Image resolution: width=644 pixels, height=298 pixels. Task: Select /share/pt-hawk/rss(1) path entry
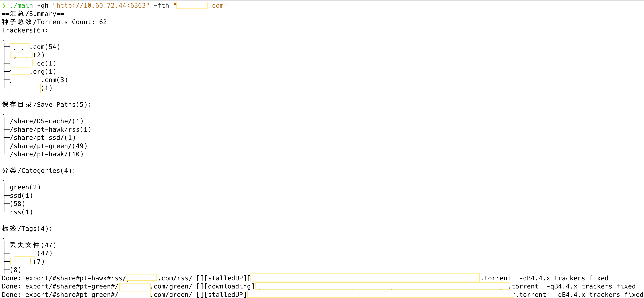pos(51,129)
